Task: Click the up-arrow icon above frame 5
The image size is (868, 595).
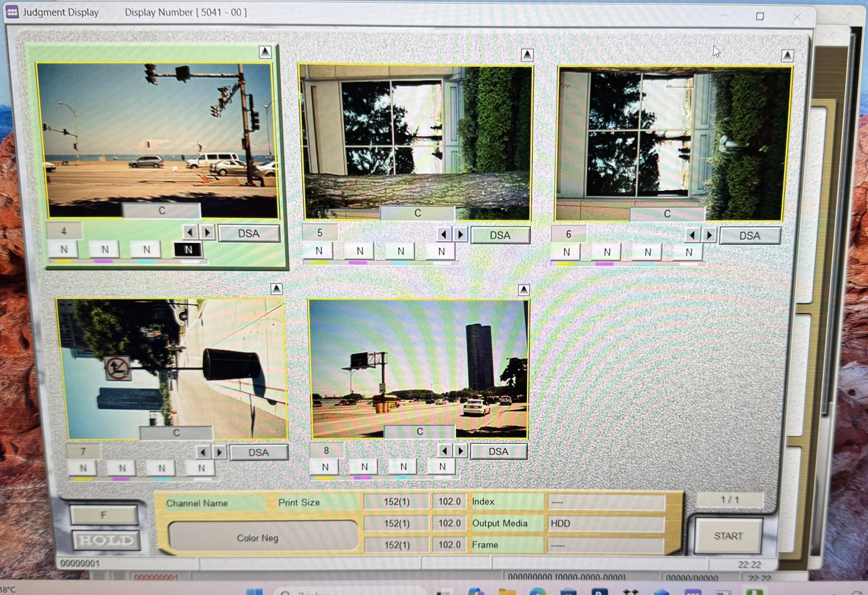Action: pyautogui.click(x=527, y=55)
